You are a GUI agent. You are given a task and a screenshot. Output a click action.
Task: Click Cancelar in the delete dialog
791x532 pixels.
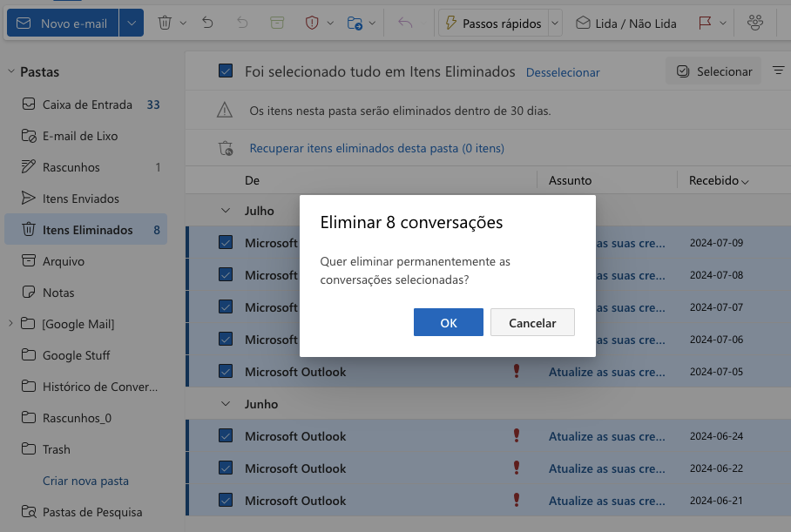(x=532, y=322)
